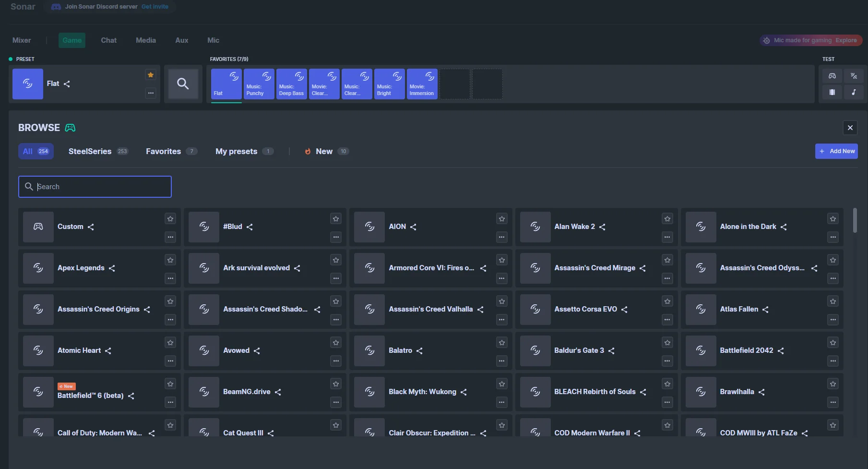Viewport: 868px width, 469px height.
Task: Play the film strip test sound
Action: click(x=832, y=92)
